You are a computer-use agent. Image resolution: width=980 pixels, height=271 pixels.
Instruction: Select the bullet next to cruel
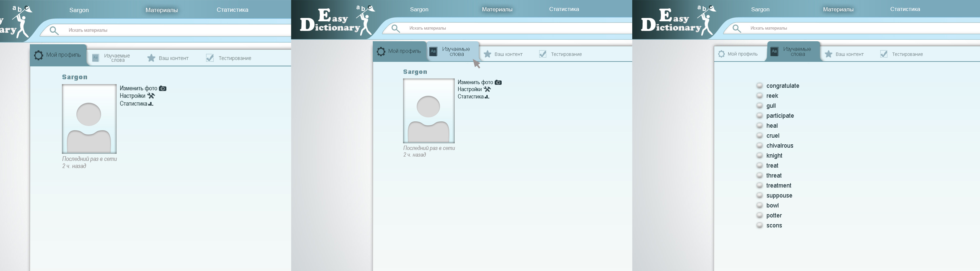pos(760,135)
